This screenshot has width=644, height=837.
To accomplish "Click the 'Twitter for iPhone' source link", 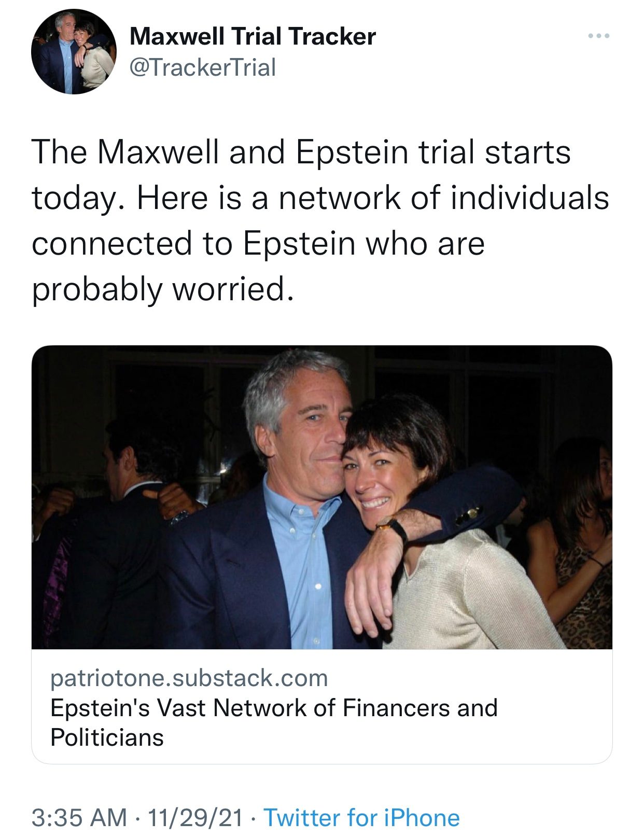I will (362, 818).
